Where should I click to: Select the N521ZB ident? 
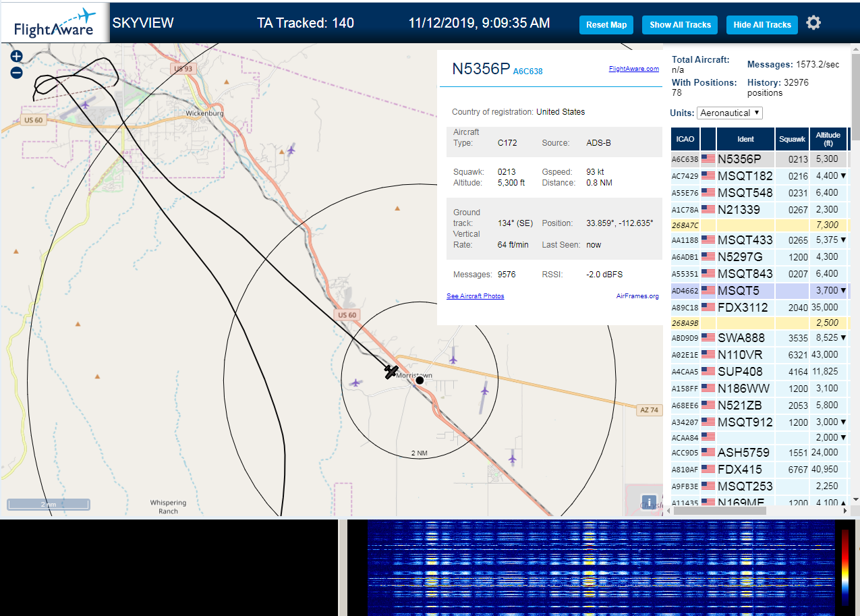point(739,405)
